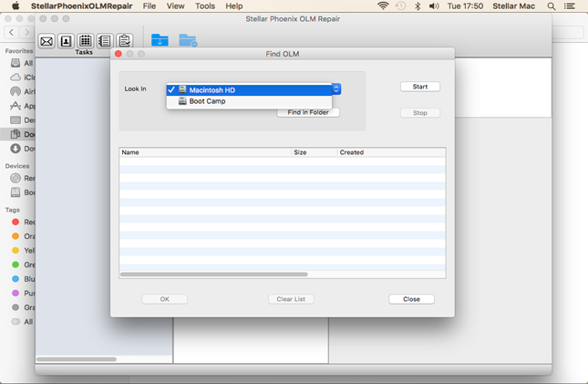Screen dimensions: 588x384
Task: Open the Calendar grid icon in toolbar
Action: point(85,41)
